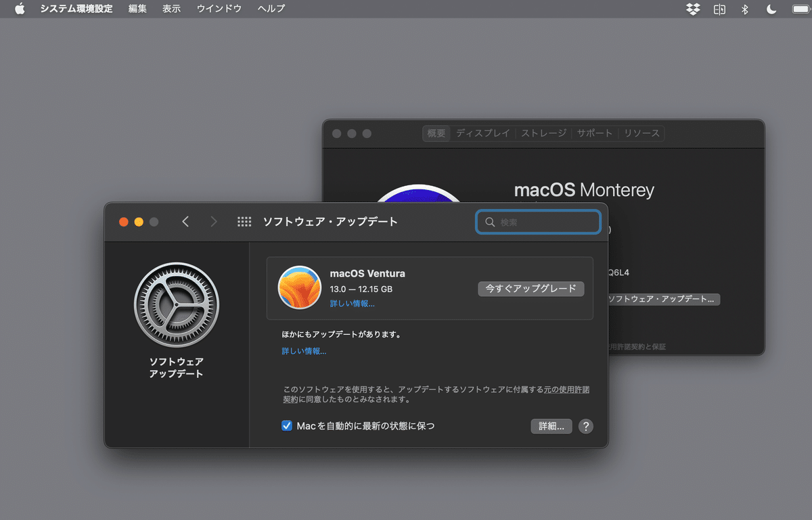
Task: Go back with the left chevron button
Action: tap(185, 222)
